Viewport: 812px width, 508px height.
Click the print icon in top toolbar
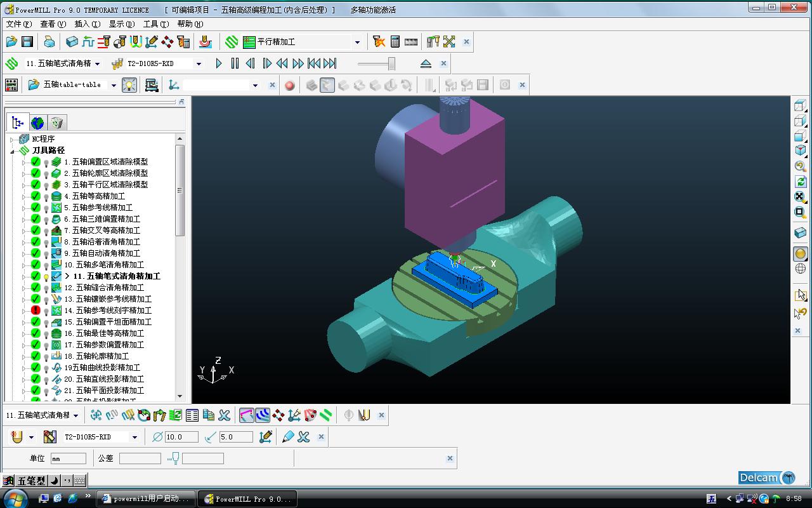49,42
